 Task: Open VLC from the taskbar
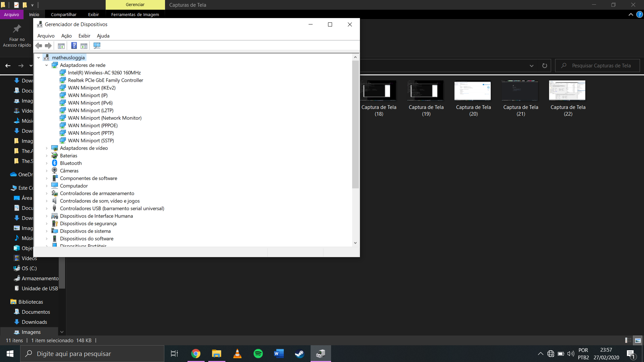[x=237, y=354]
